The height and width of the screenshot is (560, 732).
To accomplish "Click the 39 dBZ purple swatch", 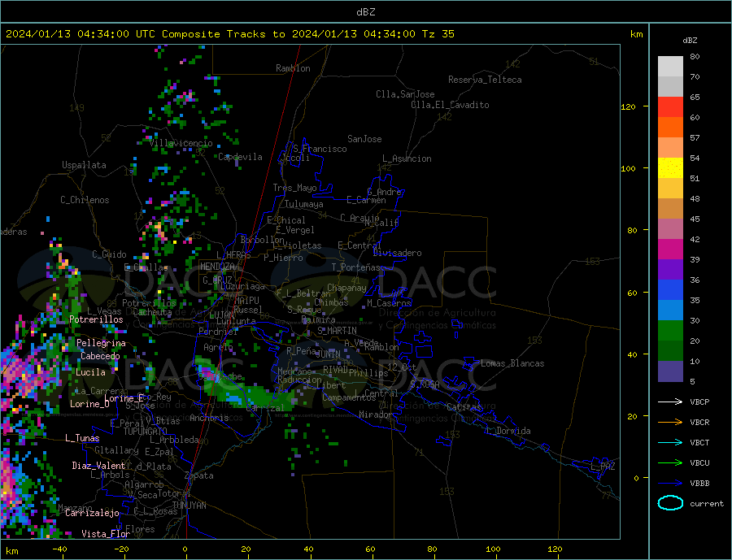I will tap(670, 270).
